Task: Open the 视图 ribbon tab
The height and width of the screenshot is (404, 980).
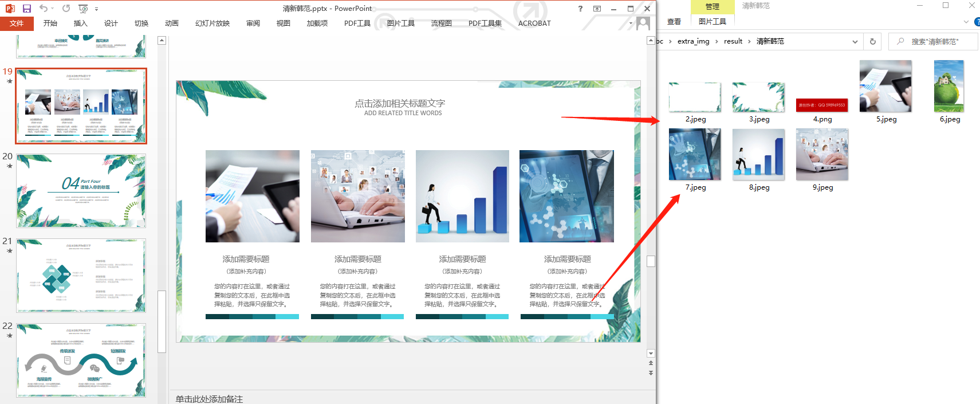Action: click(284, 23)
